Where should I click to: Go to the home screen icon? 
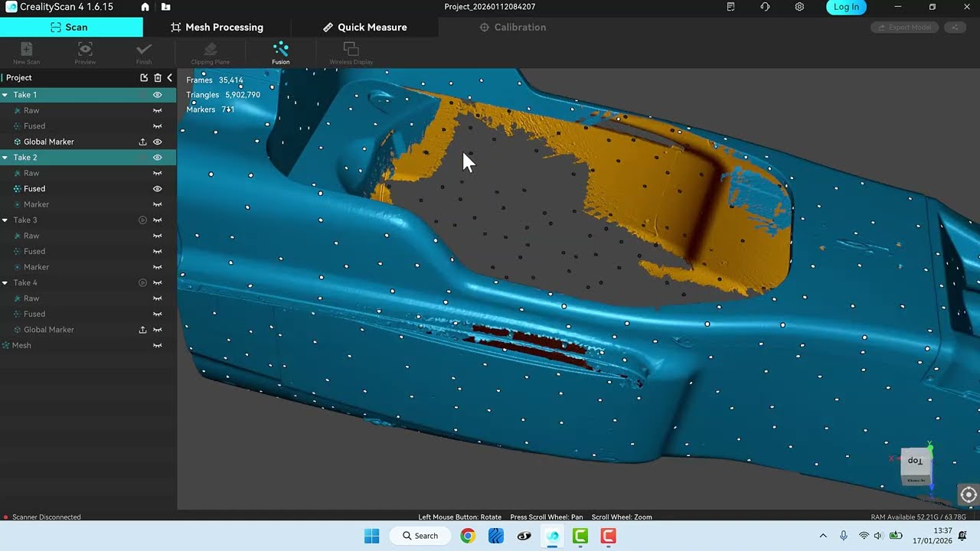tap(145, 7)
